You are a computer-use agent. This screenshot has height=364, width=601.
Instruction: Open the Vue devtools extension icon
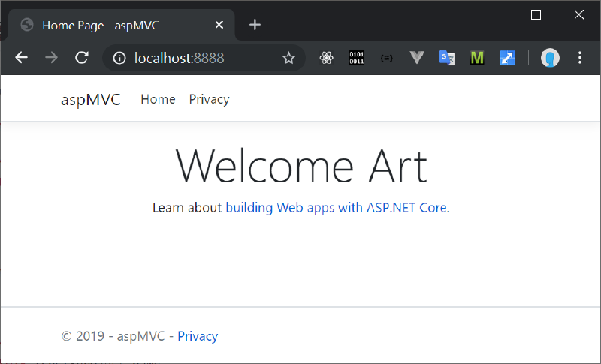418,58
